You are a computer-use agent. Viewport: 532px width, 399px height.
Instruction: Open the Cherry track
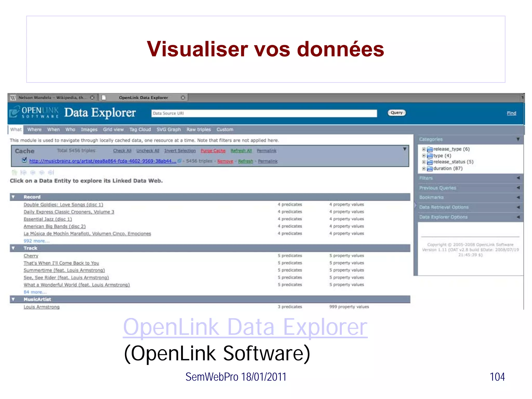coord(31,256)
